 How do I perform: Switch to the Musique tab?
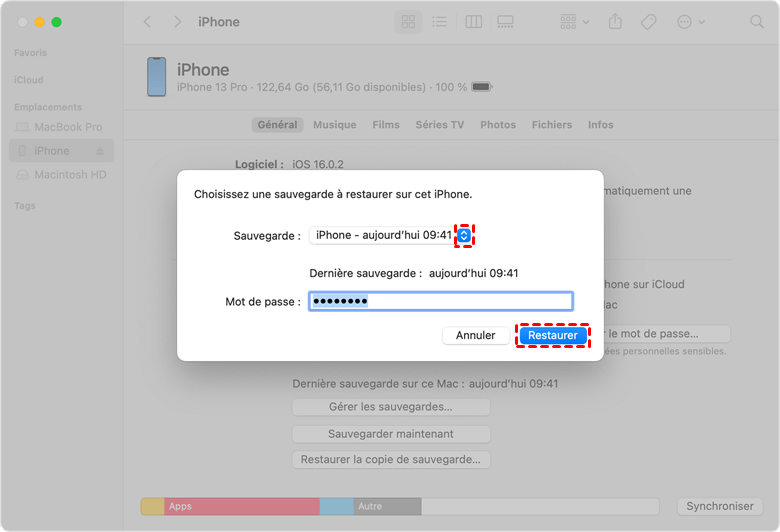tap(334, 125)
